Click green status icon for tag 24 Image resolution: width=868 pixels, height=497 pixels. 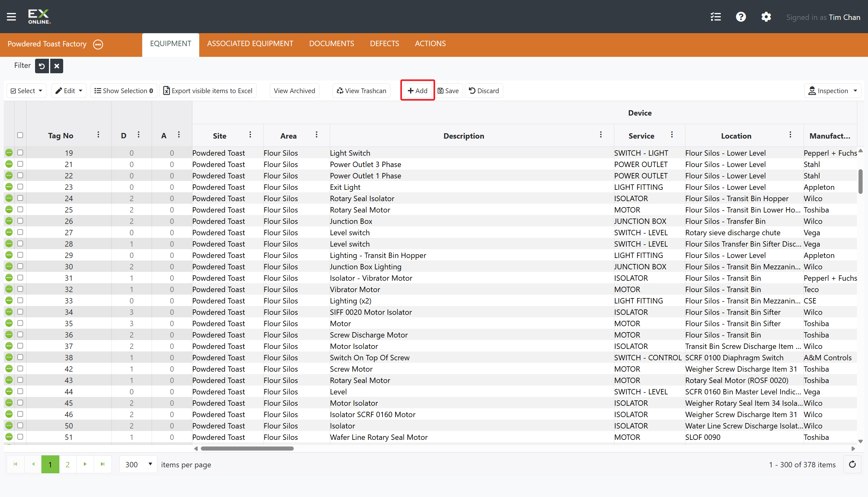pyautogui.click(x=9, y=198)
